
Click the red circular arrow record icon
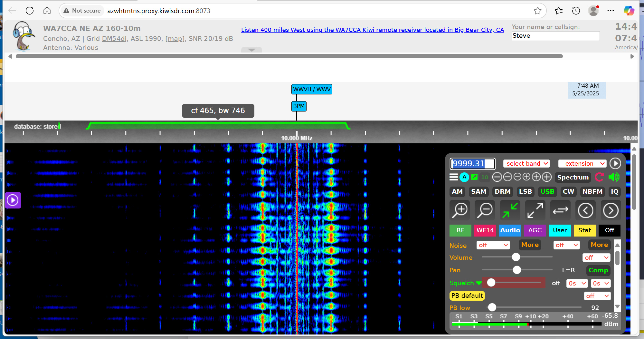pyautogui.click(x=600, y=177)
